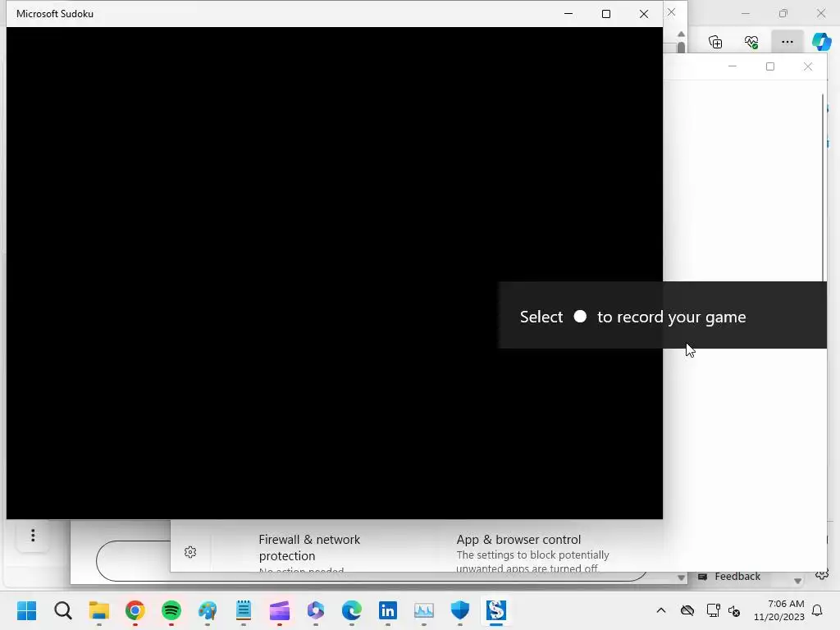Open Firewall & network protection
This screenshot has width=840, height=630.
pyautogui.click(x=309, y=547)
